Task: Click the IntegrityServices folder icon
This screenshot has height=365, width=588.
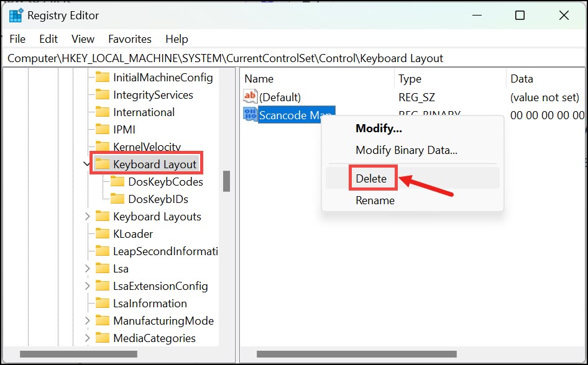Action: click(x=103, y=95)
